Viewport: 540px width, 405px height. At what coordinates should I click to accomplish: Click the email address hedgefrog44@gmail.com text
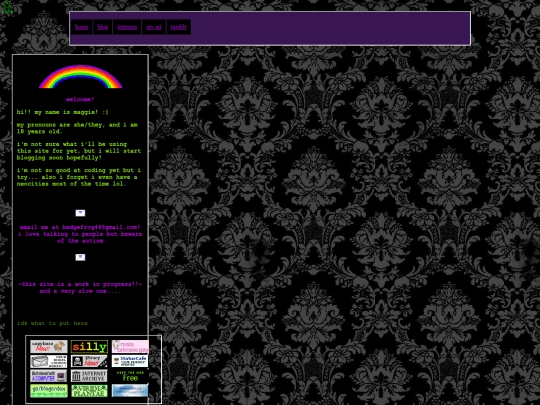(x=100, y=227)
